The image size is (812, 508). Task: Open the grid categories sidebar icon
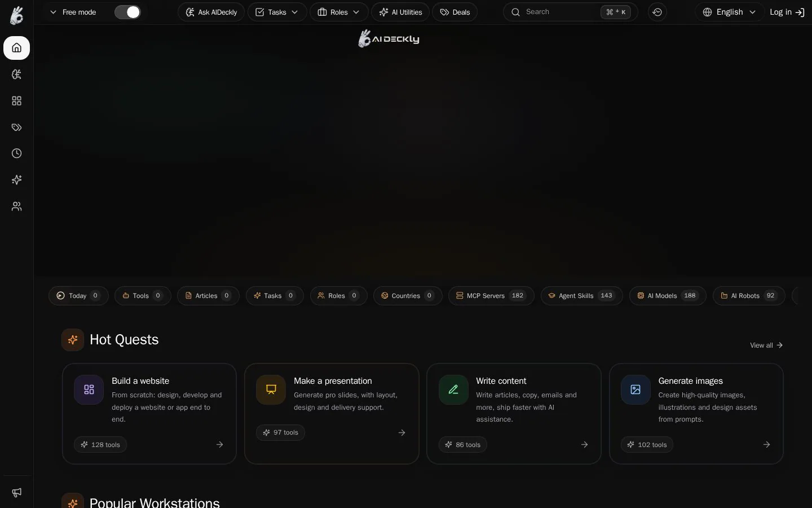(16, 101)
